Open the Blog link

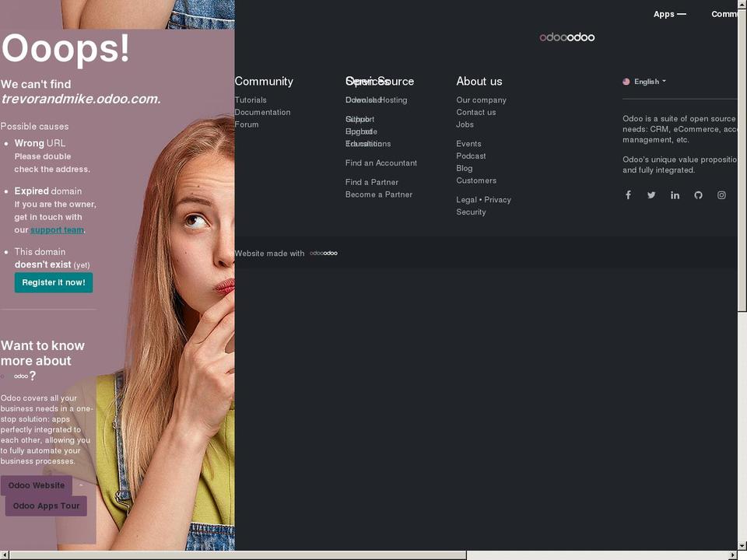click(x=465, y=168)
